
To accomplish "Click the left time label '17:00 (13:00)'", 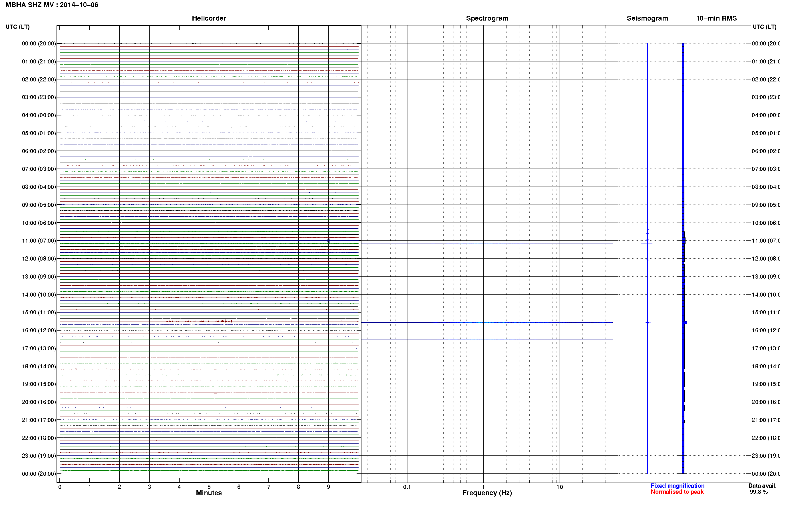I will (x=39, y=348).
